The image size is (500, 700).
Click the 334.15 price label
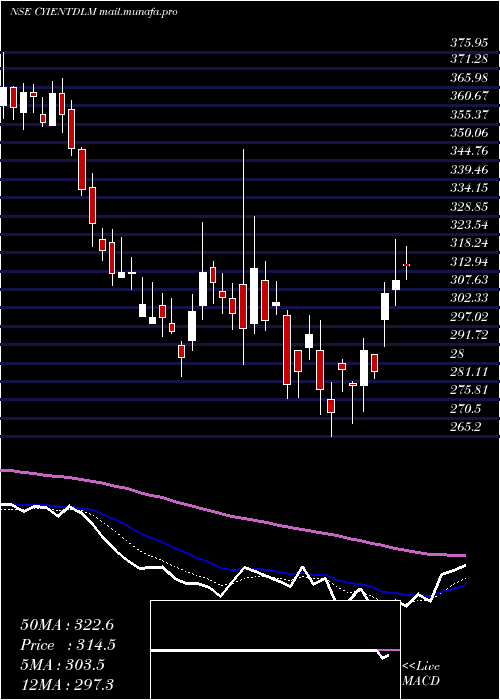[469, 188]
